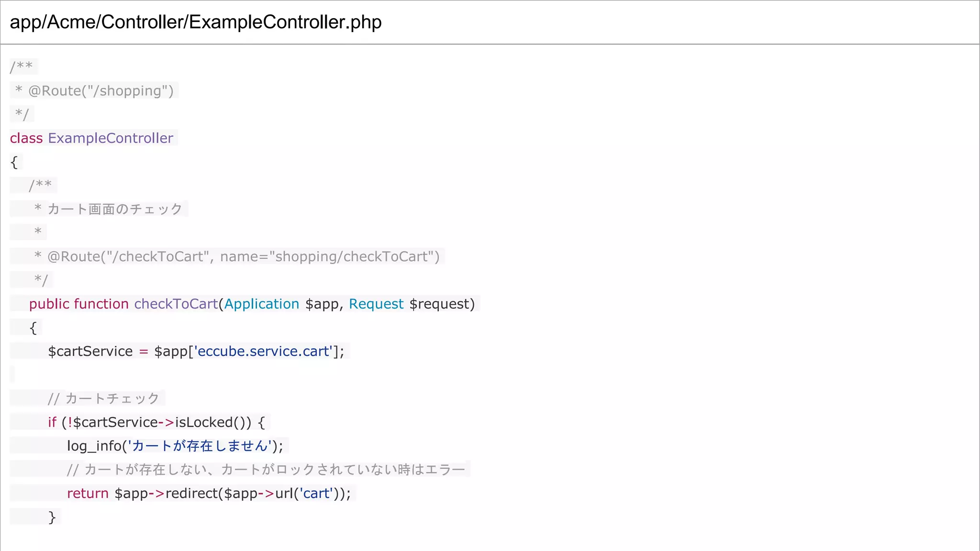Image resolution: width=980 pixels, height=551 pixels.
Task: Click the comment 'カート画面のチェック'
Action: pos(115,209)
